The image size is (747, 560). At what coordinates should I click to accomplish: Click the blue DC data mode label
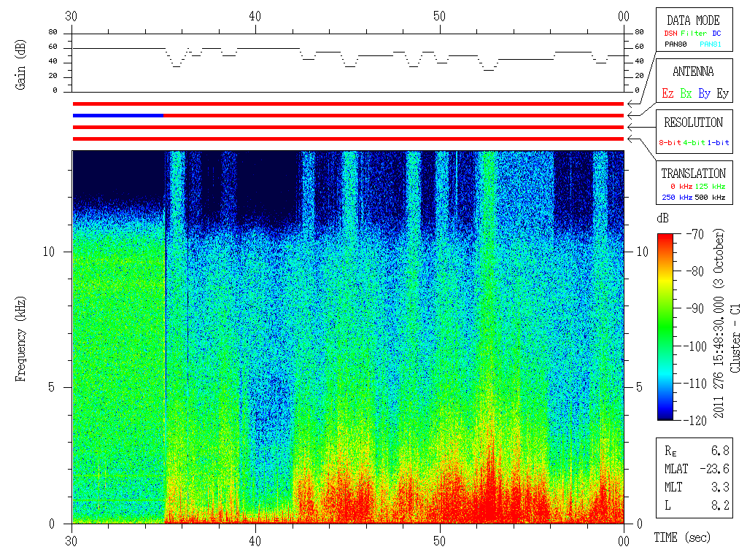[x=716, y=34]
